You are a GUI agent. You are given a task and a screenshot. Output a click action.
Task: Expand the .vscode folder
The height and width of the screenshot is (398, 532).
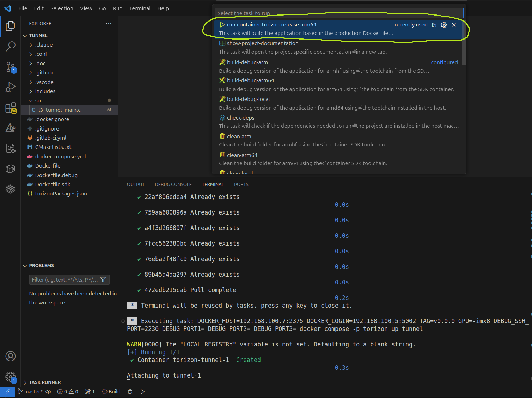click(44, 82)
